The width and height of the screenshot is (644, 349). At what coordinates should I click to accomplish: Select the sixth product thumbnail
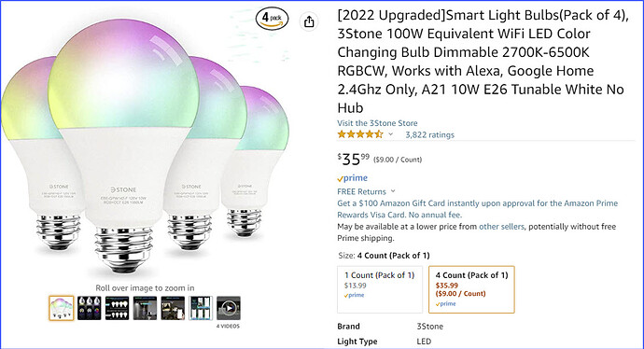tap(201, 308)
